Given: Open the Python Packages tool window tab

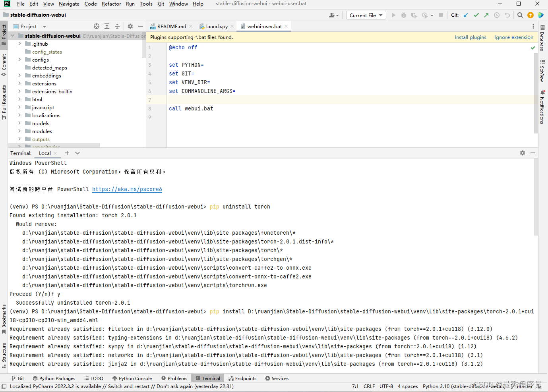Looking at the screenshot, I should 54,378.
